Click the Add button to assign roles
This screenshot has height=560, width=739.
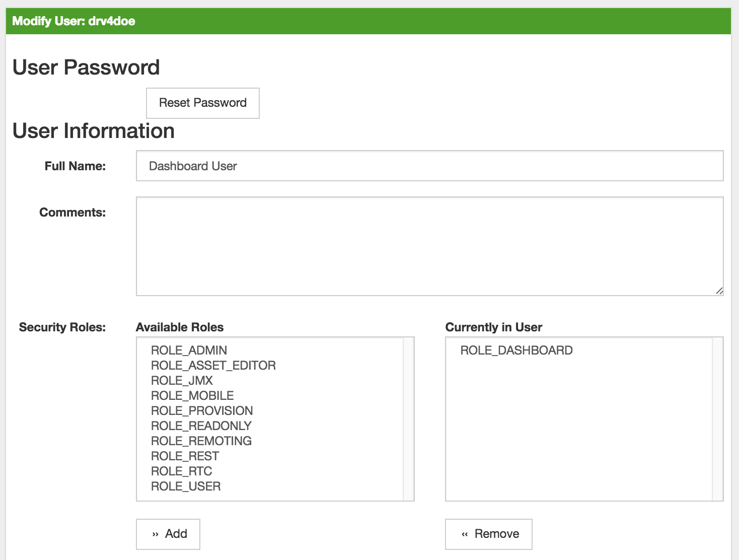coord(168,534)
